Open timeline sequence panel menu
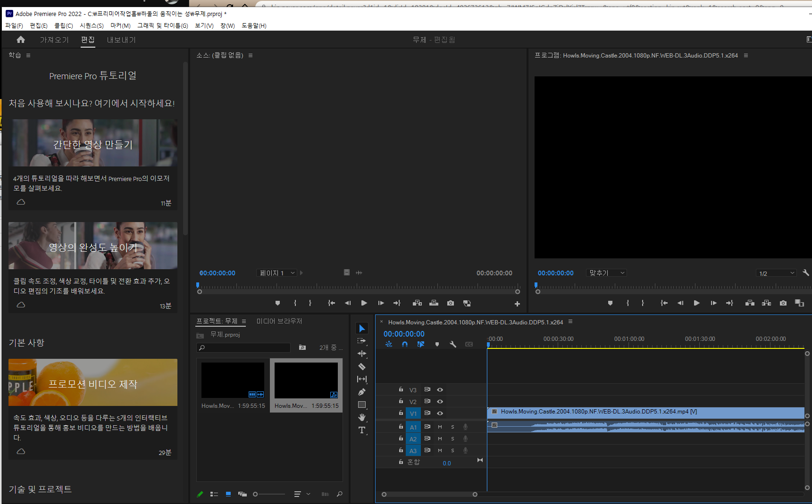812x504 pixels. pyautogui.click(x=570, y=322)
